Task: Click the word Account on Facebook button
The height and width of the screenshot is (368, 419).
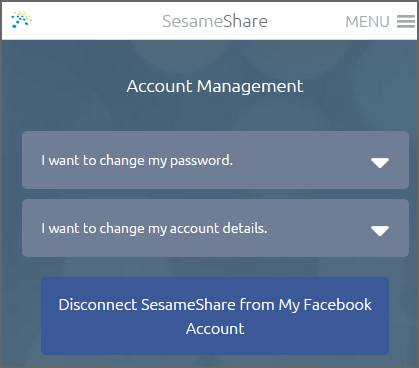Action: pos(215,329)
